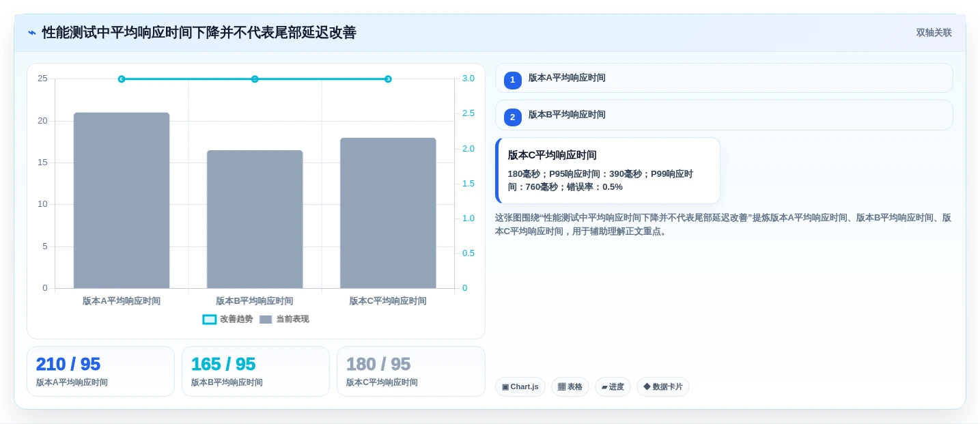Viewport: 980px width, 424px height.
Task: Select the 版本C平均响应时间 bar
Action: pyautogui.click(x=388, y=213)
